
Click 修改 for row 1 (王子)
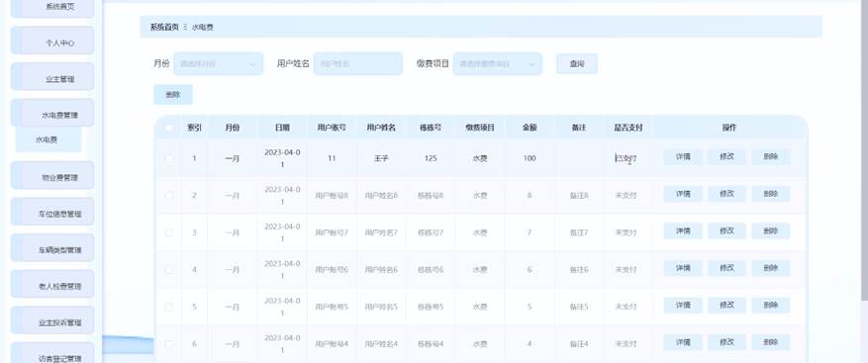[x=726, y=156]
